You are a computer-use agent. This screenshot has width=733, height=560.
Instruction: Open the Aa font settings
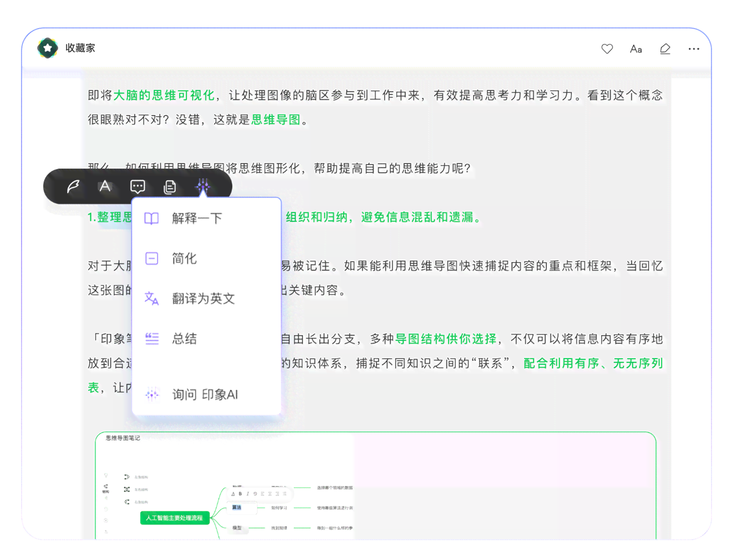click(x=636, y=49)
